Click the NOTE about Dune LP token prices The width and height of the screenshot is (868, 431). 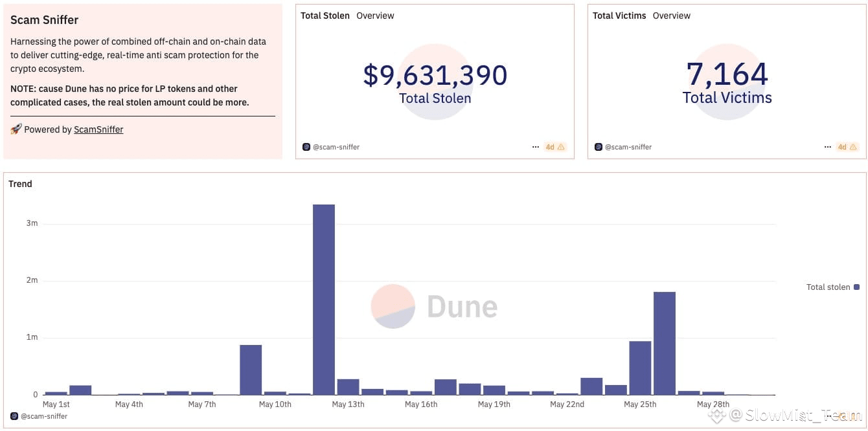click(x=130, y=96)
